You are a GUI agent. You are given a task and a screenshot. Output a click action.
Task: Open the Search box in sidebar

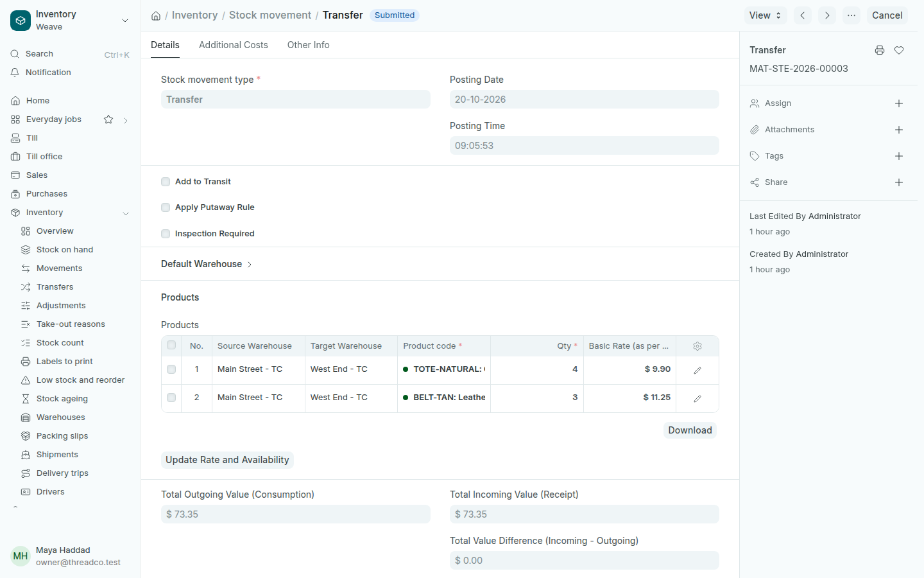click(x=71, y=54)
